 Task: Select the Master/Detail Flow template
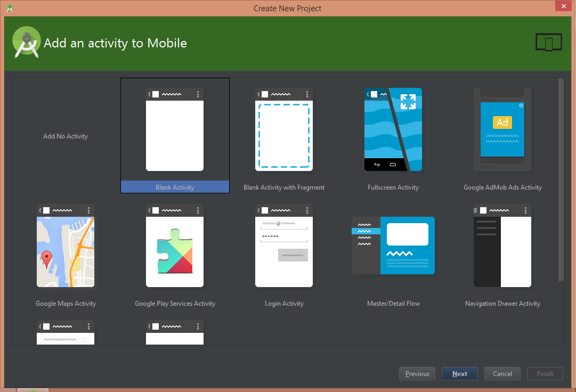(x=393, y=246)
